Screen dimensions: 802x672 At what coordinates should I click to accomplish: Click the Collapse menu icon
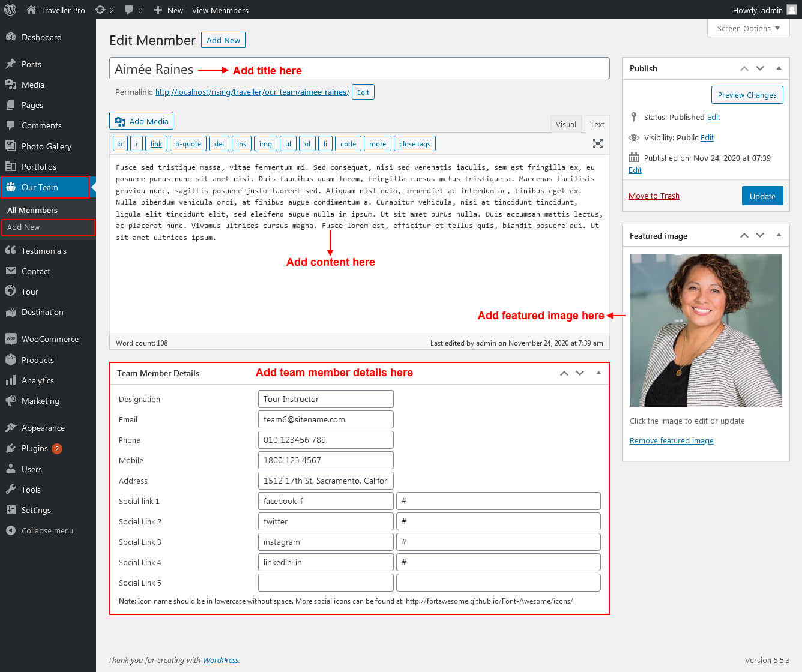coord(10,530)
